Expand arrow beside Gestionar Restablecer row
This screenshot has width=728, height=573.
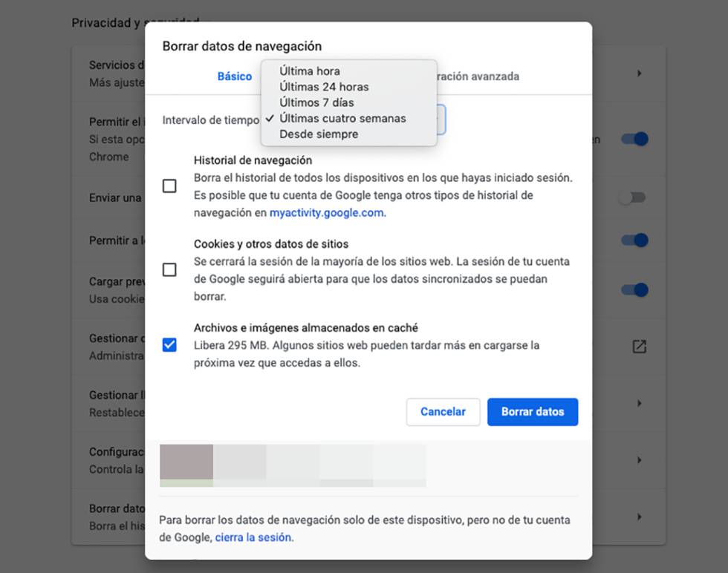pyautogui.click(x=639, y=403)
